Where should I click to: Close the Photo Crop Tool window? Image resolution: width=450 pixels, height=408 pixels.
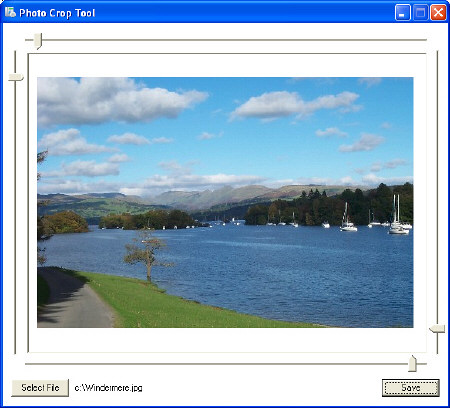(438, 13)
